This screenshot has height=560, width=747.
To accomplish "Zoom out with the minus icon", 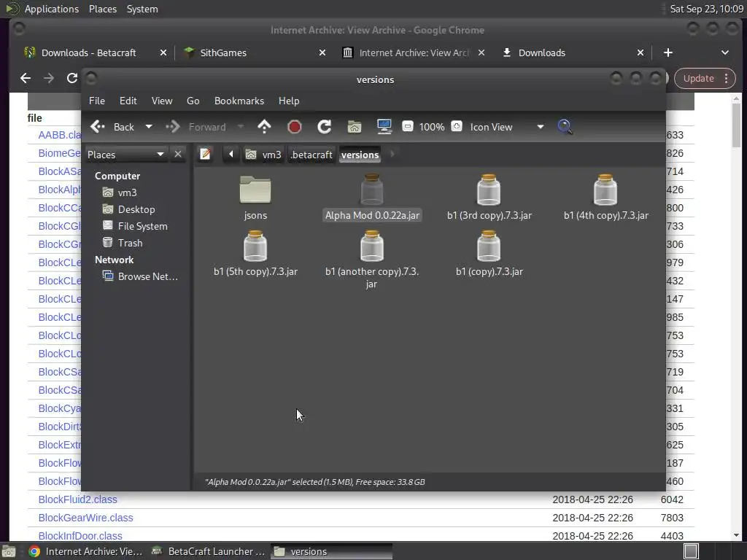I will 407,126.
